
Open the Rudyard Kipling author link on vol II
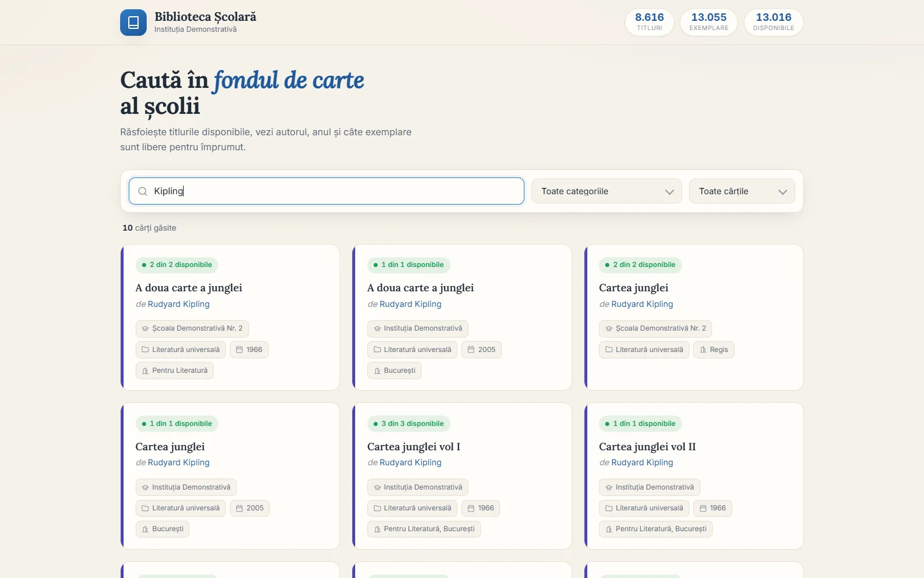(x=642, y=462)
